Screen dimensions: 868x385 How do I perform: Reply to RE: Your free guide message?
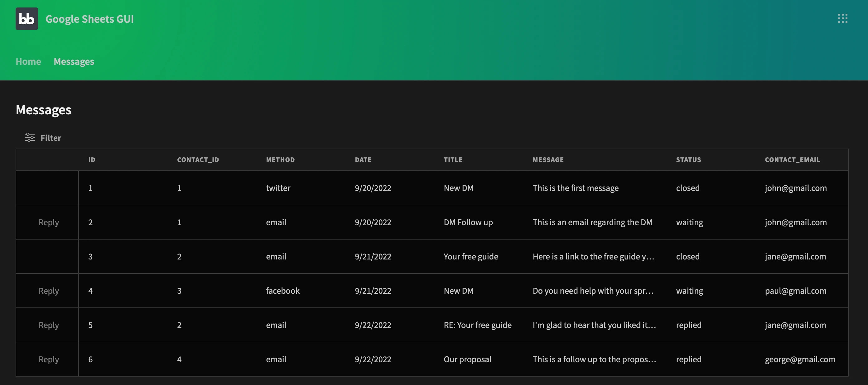tap(49, 325)
